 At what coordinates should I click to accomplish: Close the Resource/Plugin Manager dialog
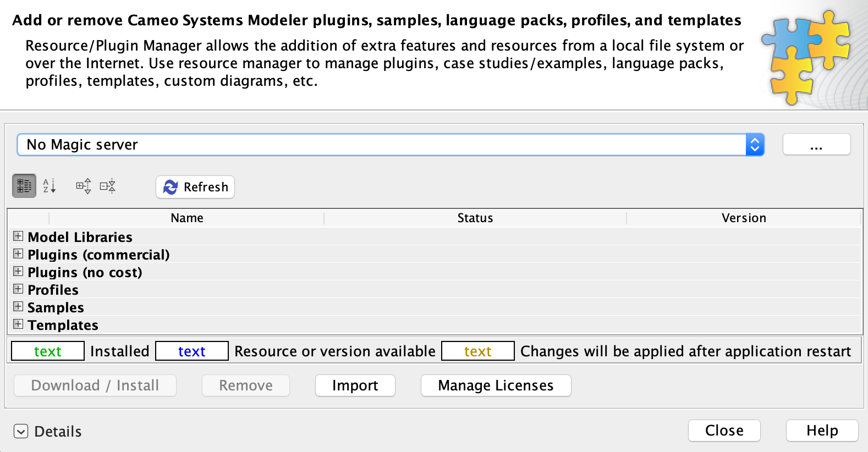724,431
